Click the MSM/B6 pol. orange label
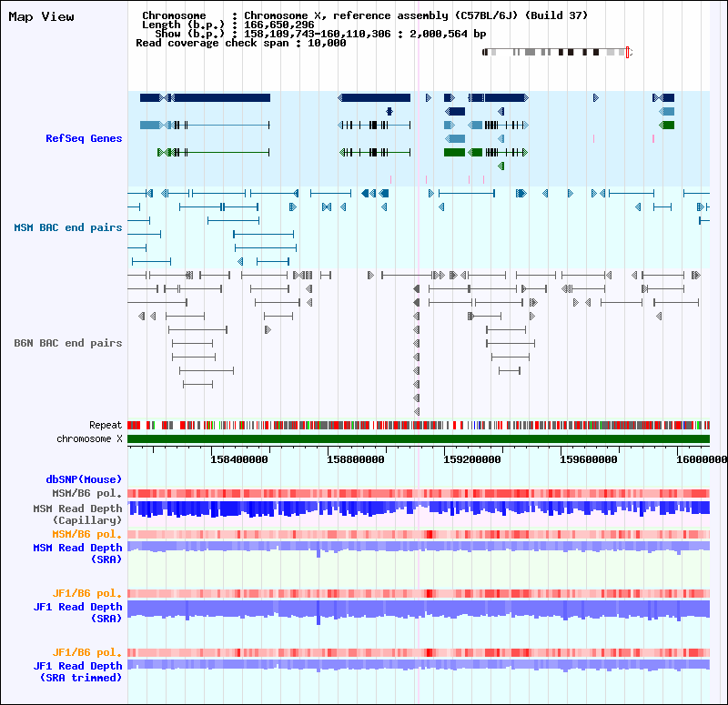Viewport: 728px width, 705px height. [86, 534]
